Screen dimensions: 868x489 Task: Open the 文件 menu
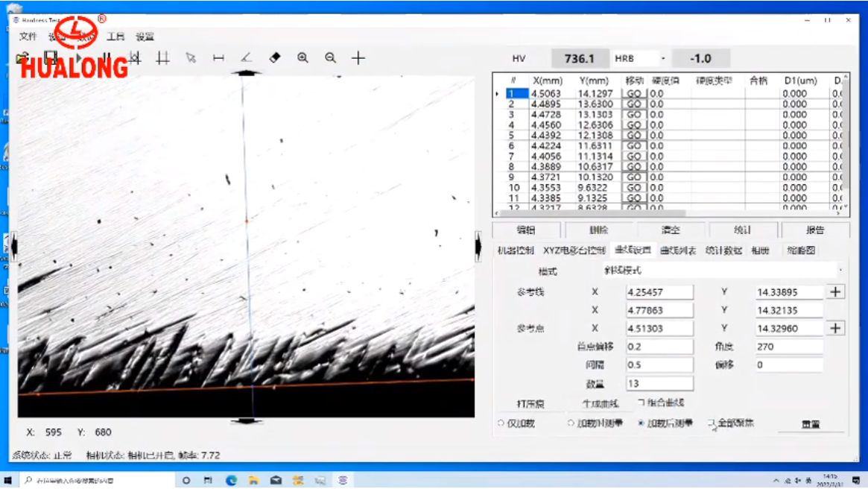[x=28, y=37]
